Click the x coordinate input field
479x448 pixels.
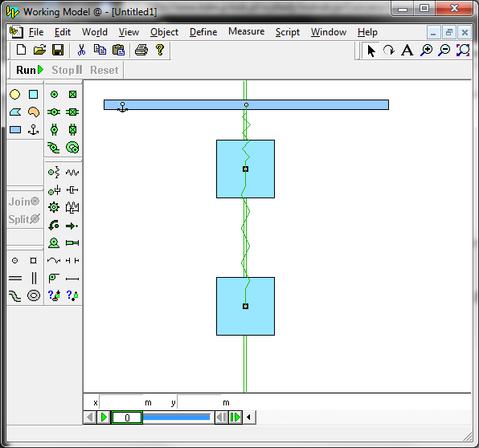(x=121, y=402)
